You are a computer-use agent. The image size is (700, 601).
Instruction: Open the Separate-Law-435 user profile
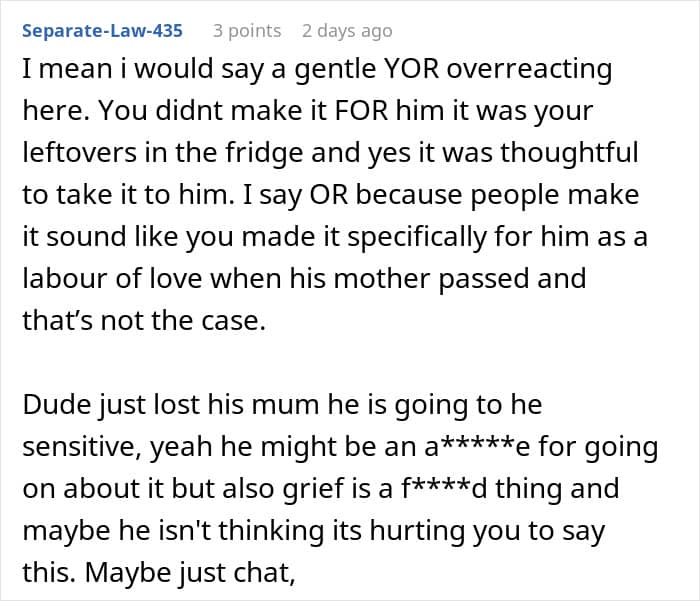tap(102, 31)
